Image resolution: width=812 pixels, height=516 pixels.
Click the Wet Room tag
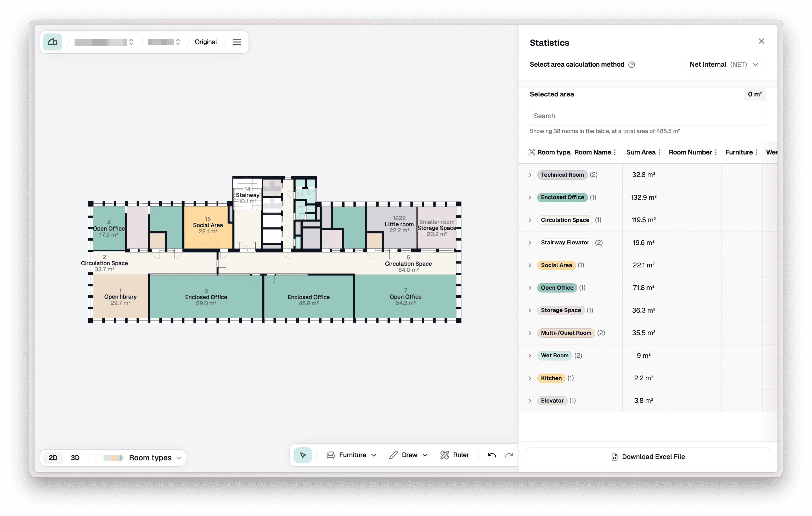pos(554,356)
